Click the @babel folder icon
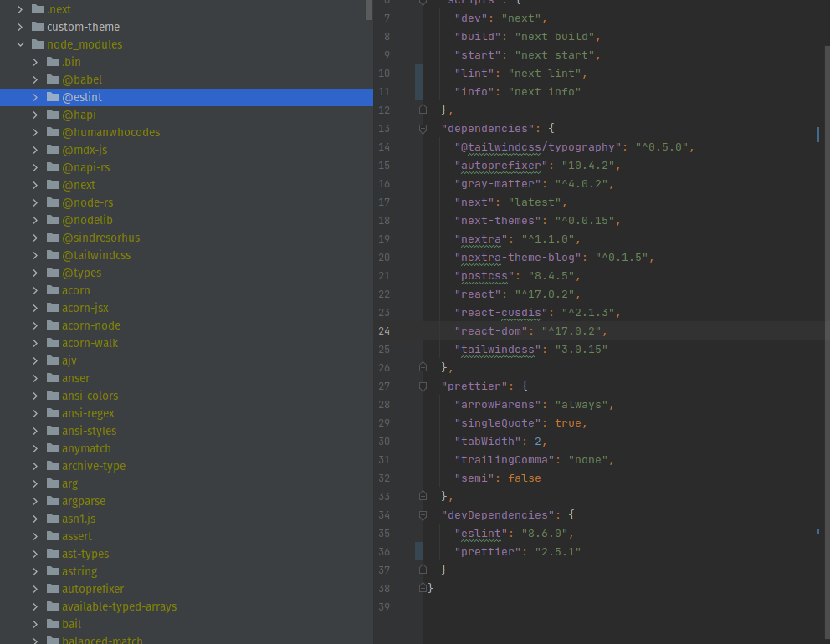 pyautogui.click(x=52, y=79)
